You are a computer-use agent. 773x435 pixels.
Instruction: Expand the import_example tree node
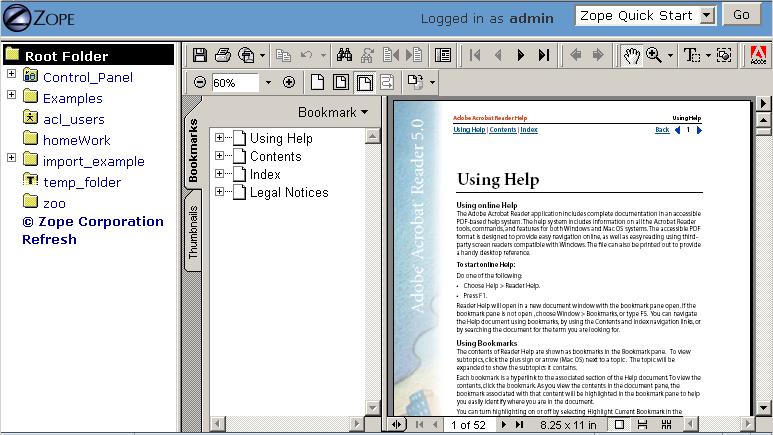point(11,157)
